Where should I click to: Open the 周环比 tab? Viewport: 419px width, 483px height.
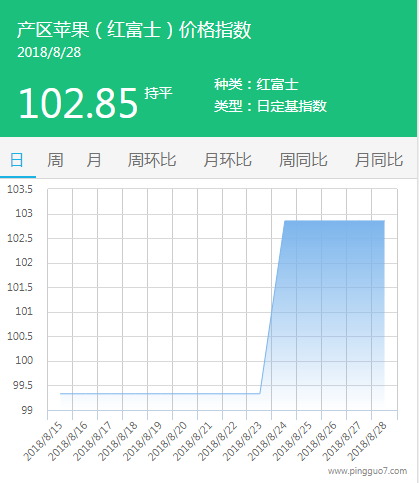coord(152,160)
